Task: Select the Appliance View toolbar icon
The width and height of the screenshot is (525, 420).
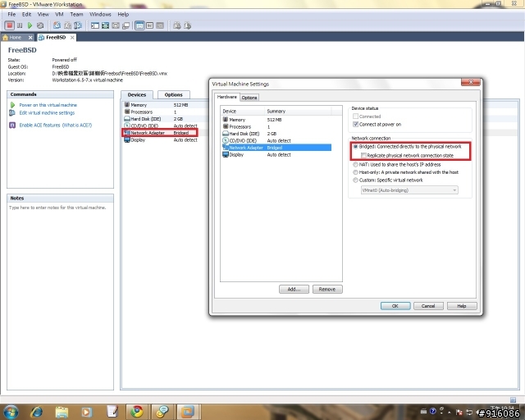Action: pos(149,25)
